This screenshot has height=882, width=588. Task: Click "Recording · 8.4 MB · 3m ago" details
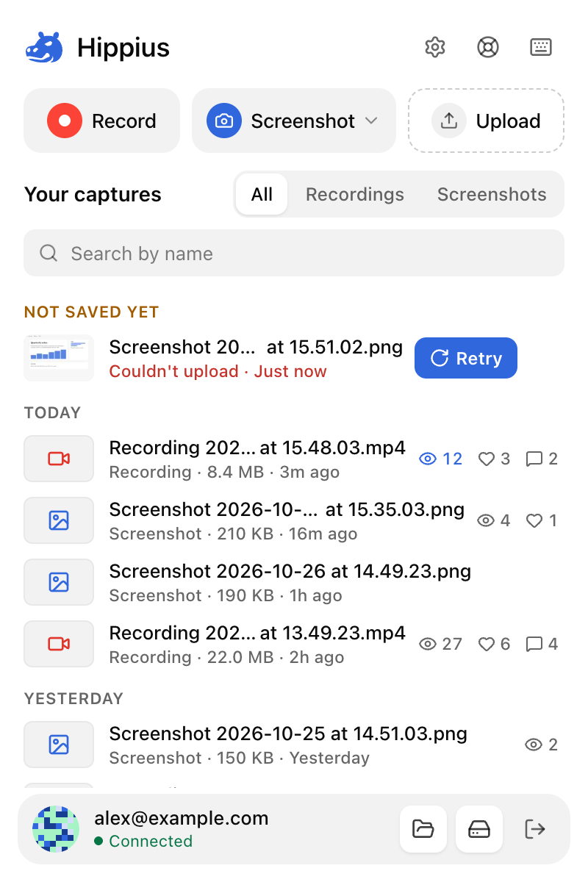pos(224,472)
